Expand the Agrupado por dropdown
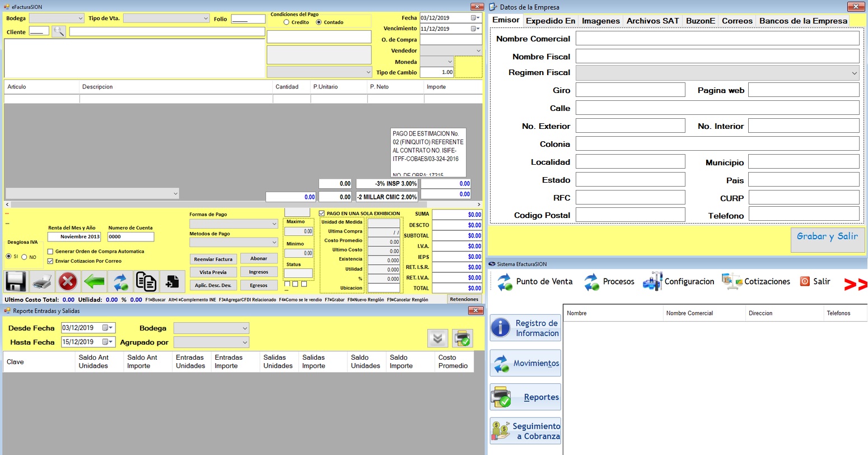 (x=245, y=342)
